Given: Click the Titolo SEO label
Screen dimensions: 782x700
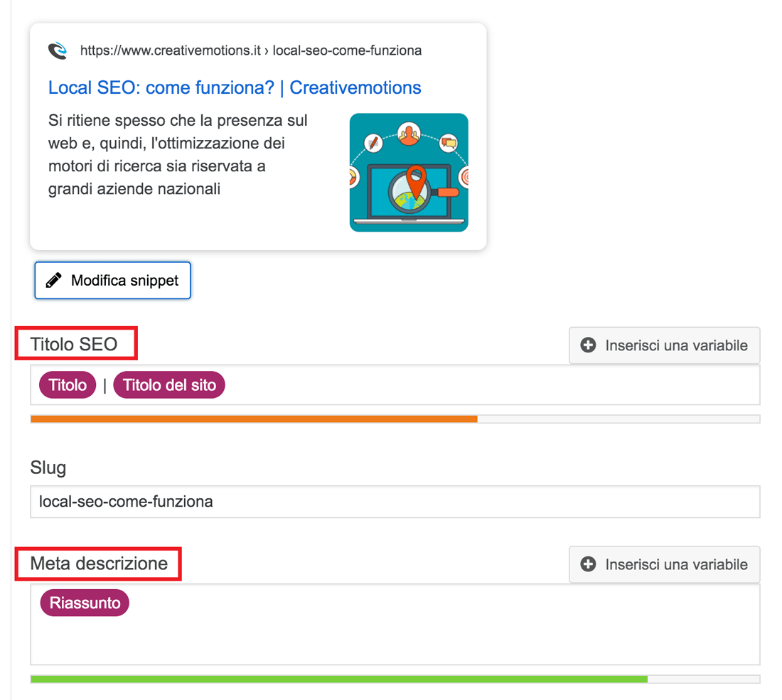Looking at the screenshot, I should [74, 344].
